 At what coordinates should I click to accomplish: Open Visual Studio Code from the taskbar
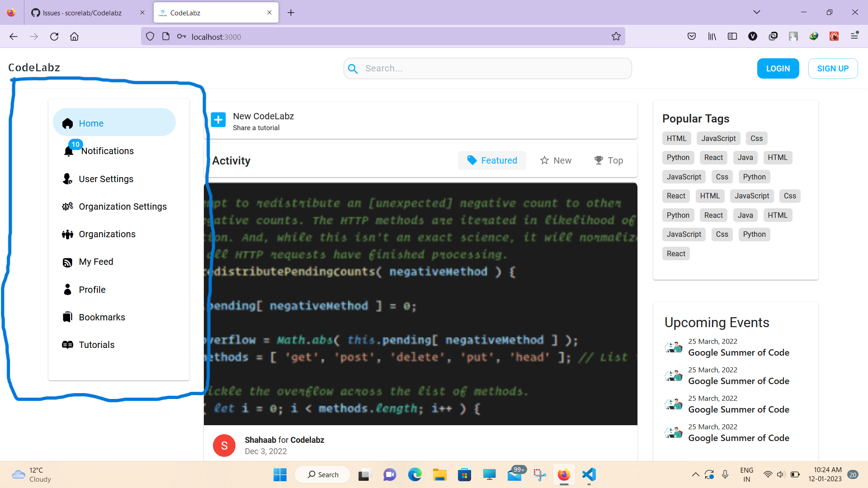tap(588, 474)
